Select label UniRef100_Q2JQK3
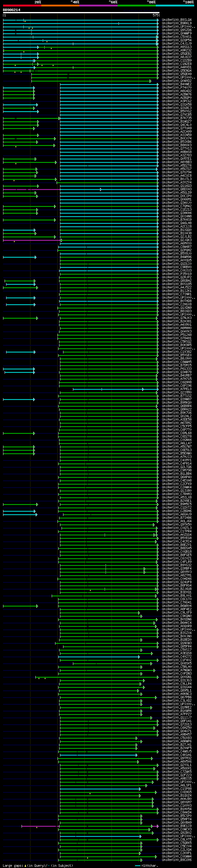 click(x=177, y=240)
